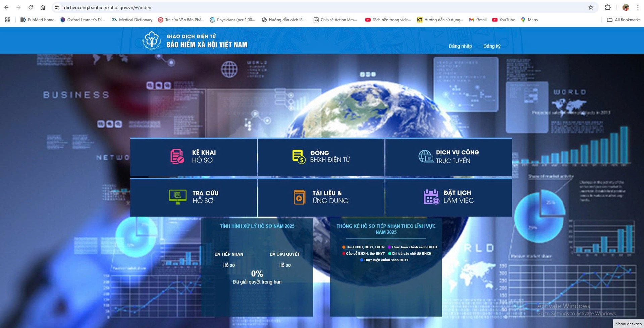Viewport: 644px width, 328px height.
Task: Click the Đăng ký register link
Action: pyautogui.click(x=491, y=46)
